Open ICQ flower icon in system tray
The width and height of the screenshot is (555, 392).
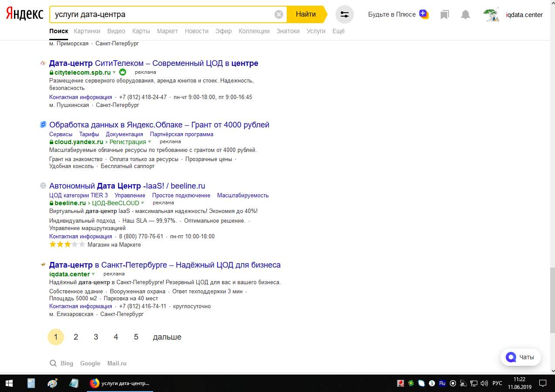411,383
